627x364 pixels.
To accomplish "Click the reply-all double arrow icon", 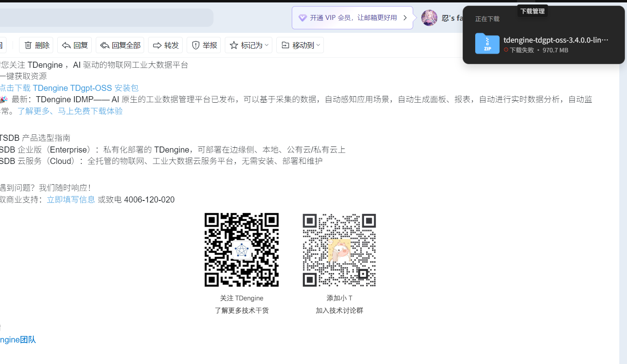I will [x=105, y=45].
